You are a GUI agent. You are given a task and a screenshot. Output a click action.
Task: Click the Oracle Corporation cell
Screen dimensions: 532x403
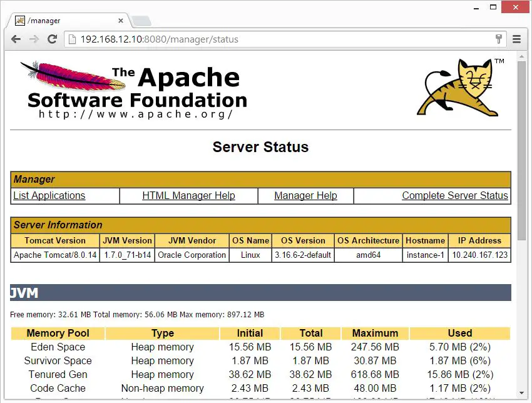pyautogui.click(x=192, y=255)
